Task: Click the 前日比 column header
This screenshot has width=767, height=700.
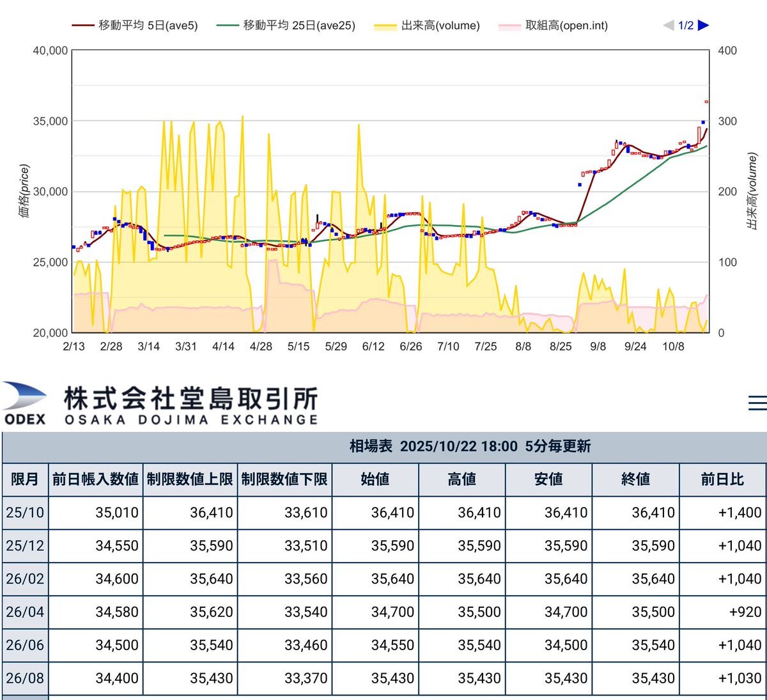Action: [x=722, y=479]
